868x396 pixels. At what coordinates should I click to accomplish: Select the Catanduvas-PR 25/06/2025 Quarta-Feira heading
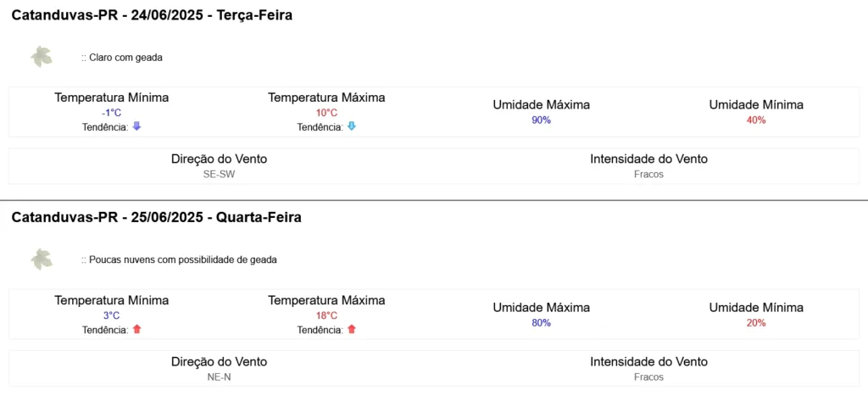point(156,218)
